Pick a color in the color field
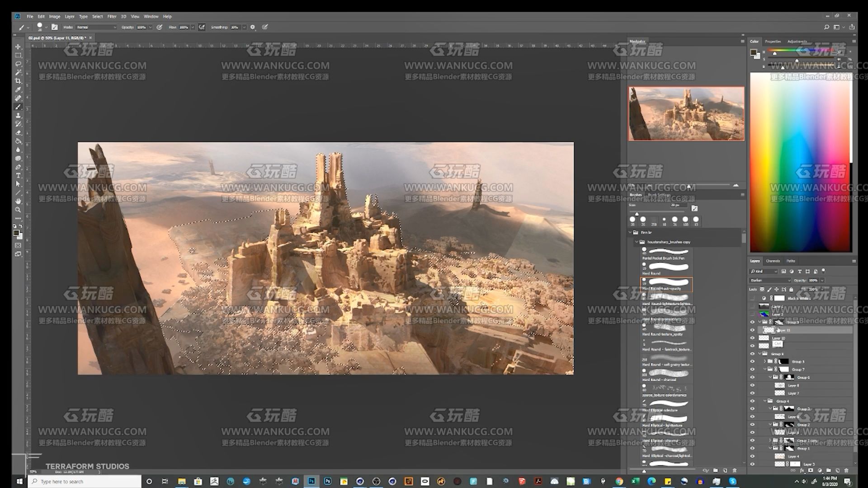This screenshot has height=488, width=868. coord(800,162)
